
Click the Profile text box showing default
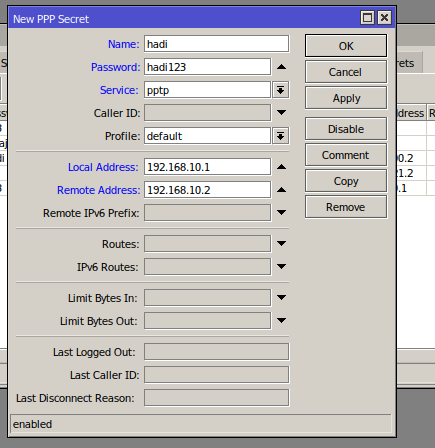(x=207, y=136)
